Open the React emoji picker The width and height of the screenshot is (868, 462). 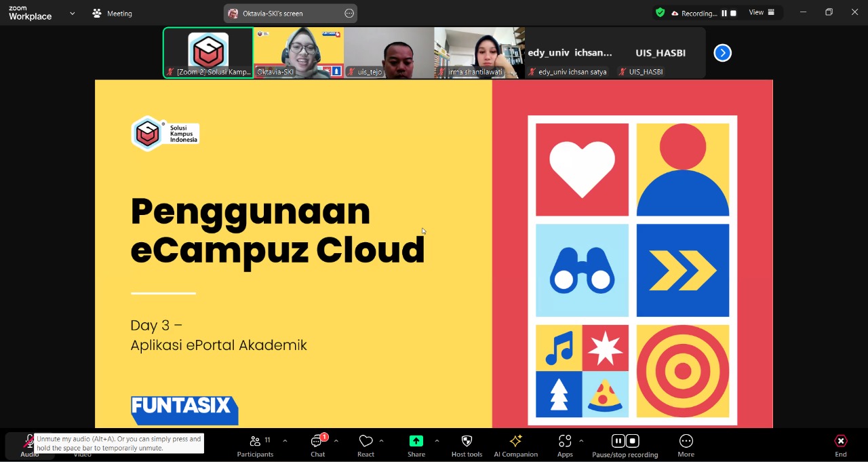click(x=366, y=446)
